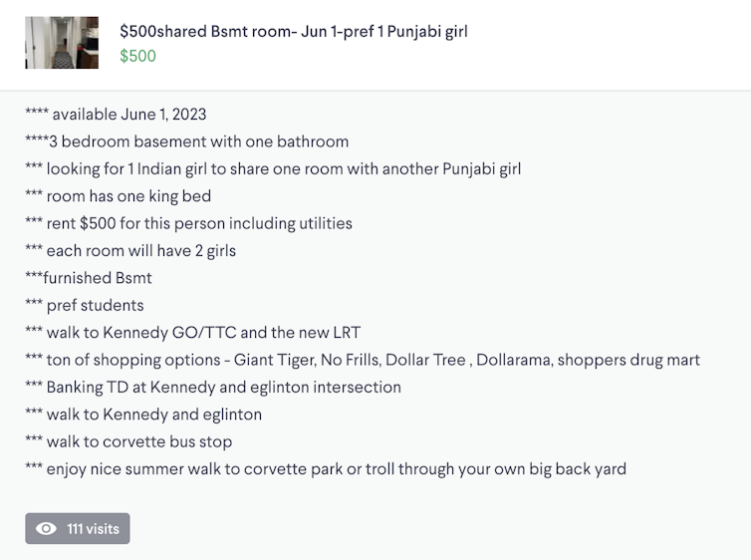Click the "room has one king bed" line
The width and height of the screenshot is (751, 560).
click(118, 196)
